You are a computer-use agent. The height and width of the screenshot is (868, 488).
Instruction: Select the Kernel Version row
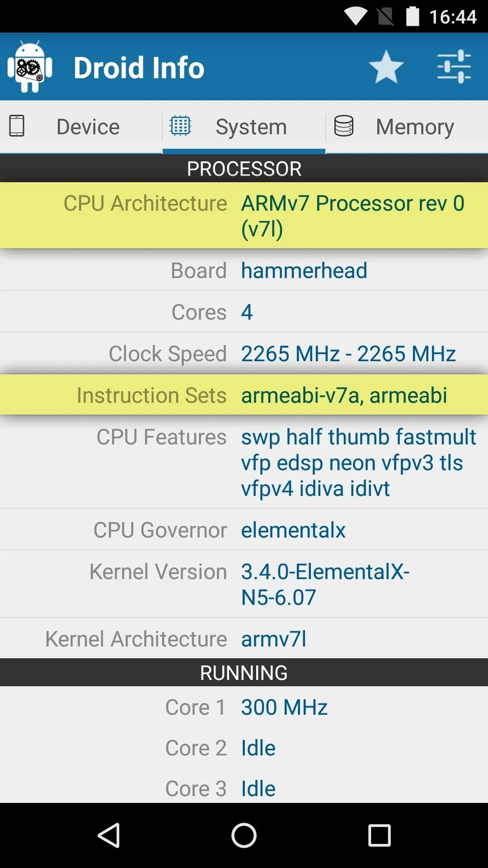point(244,584)
